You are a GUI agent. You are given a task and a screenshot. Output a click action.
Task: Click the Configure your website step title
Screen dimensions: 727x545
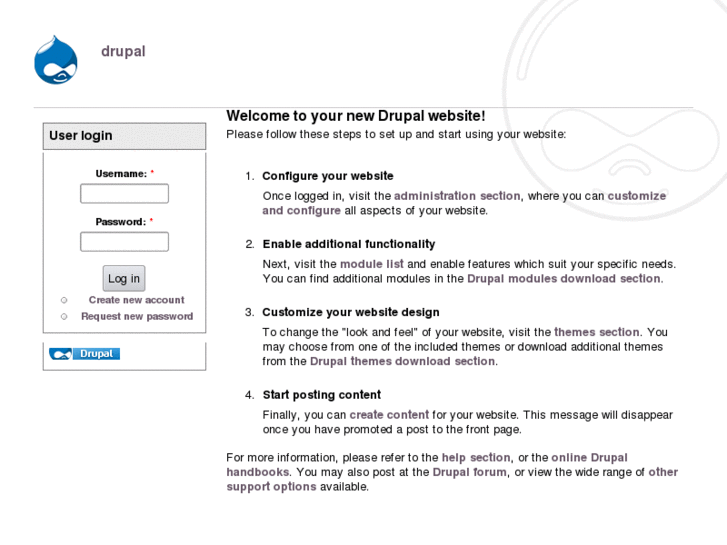[x=328, y=176]
